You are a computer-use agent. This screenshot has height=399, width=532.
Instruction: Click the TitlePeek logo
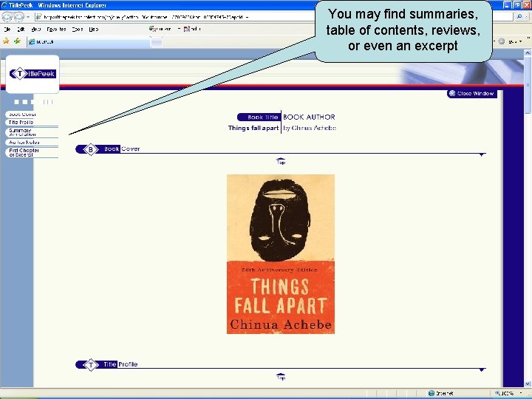(x=33, y=73)
